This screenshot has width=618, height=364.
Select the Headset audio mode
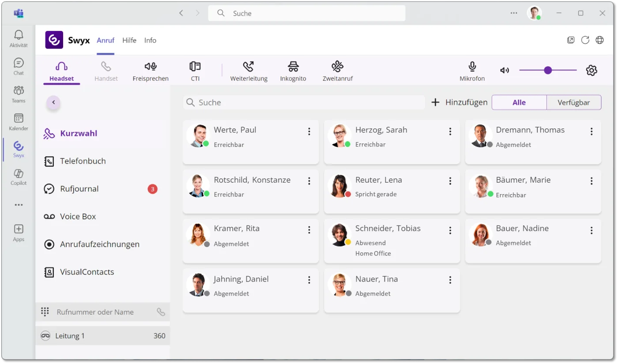click(x=61, y=71)
